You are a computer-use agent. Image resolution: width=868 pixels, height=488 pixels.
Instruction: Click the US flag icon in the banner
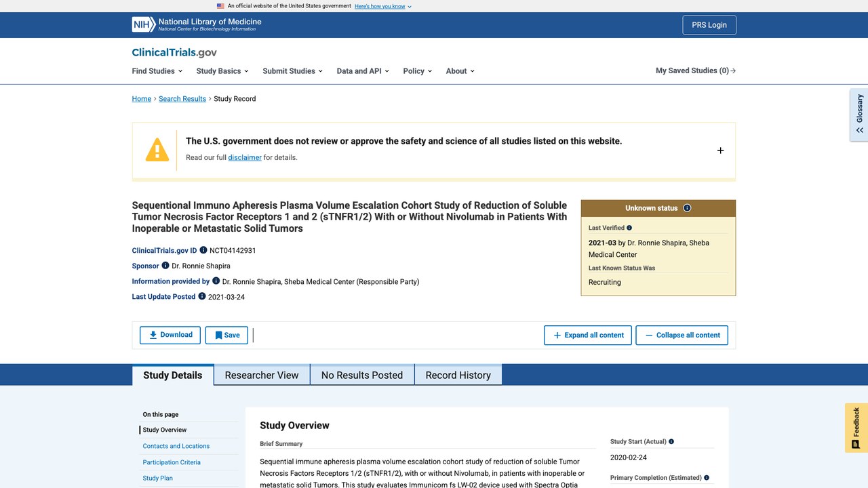[x=220, y=6]
